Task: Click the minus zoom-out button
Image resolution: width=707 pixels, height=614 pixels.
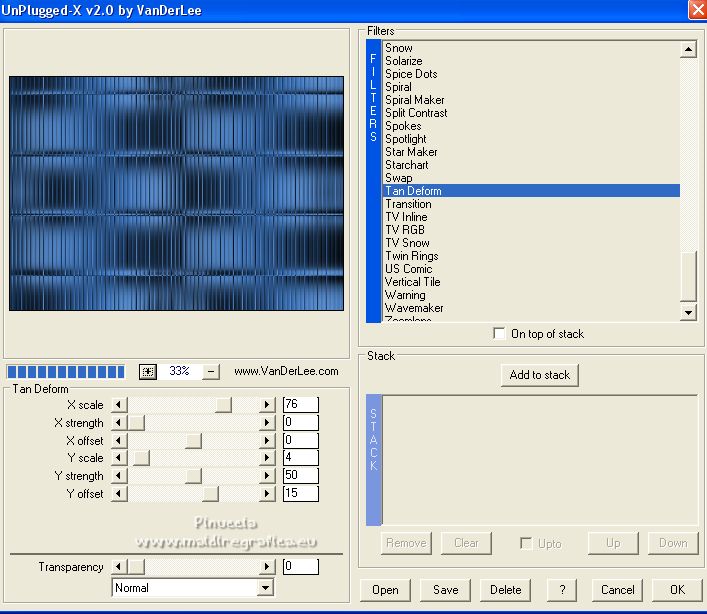Action: pyautogui.click(x=211, y=371)
